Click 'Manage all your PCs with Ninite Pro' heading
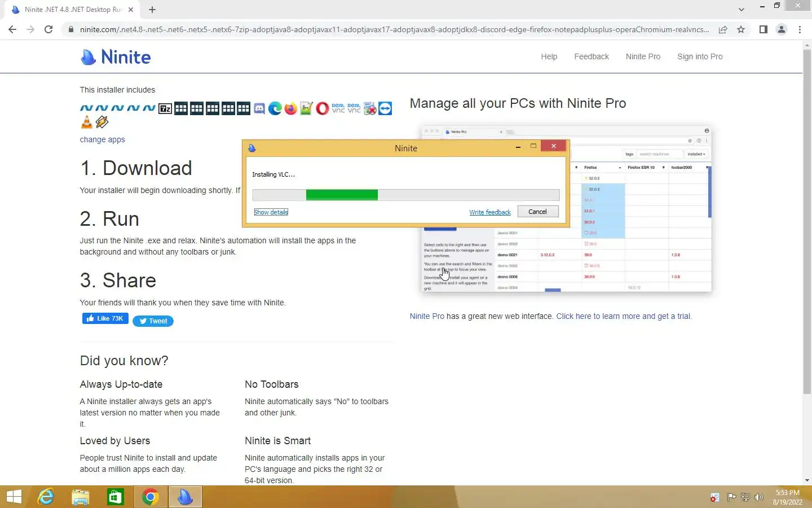 point(518,103)
